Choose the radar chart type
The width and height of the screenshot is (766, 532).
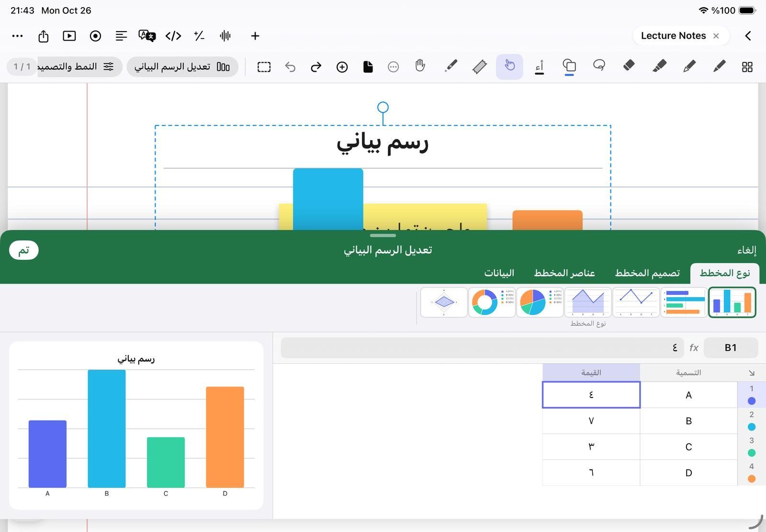point(444,302)
